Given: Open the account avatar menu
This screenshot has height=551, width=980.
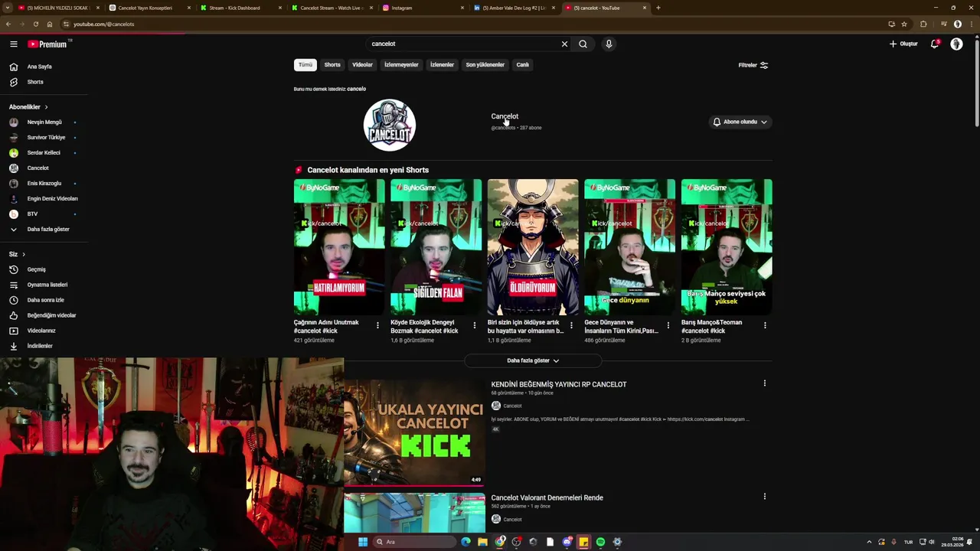Looking at the screenshot, I should (956, 44).
